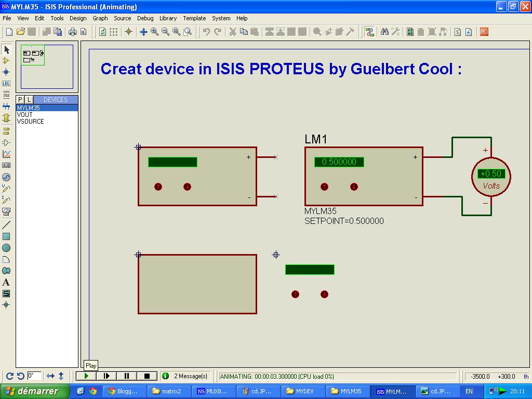Click the Play simulation button
This screenshot has width=532, height=399.
click(x=86, y=376)
